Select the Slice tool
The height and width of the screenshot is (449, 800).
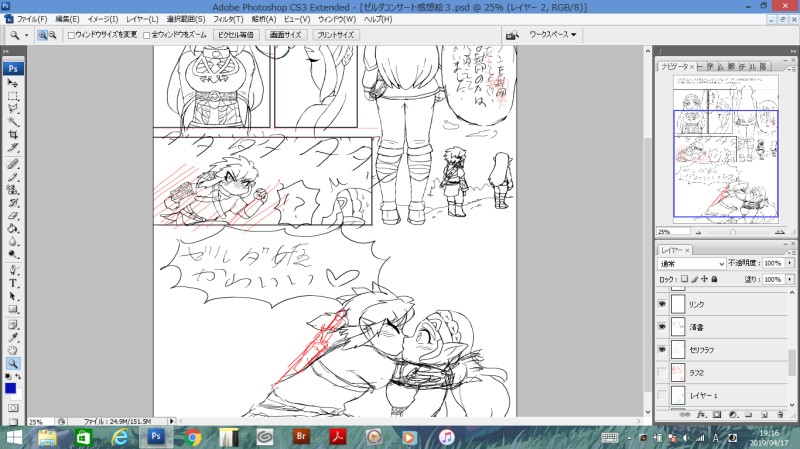(13, 147)
